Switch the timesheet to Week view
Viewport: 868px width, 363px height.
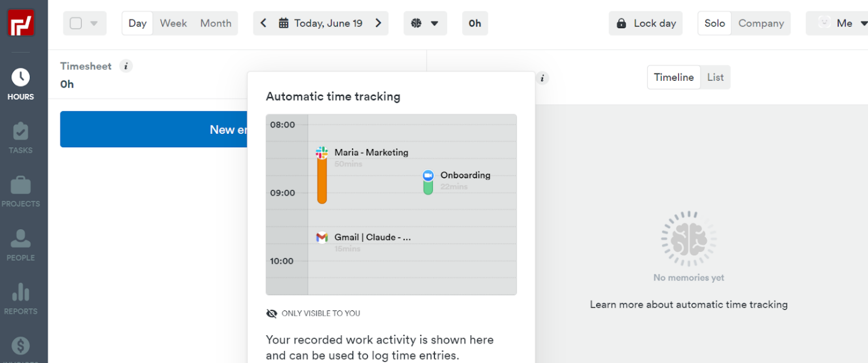pos(173,23)
